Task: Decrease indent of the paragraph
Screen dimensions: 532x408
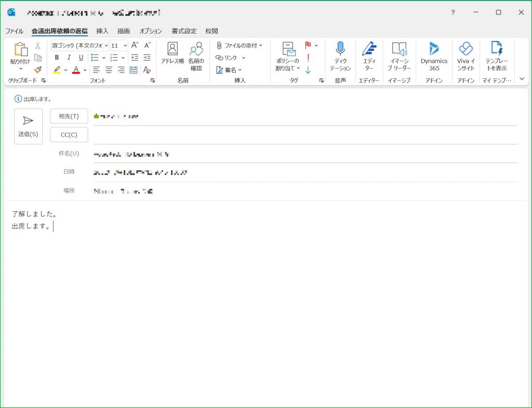Action: tap(135, 58)
